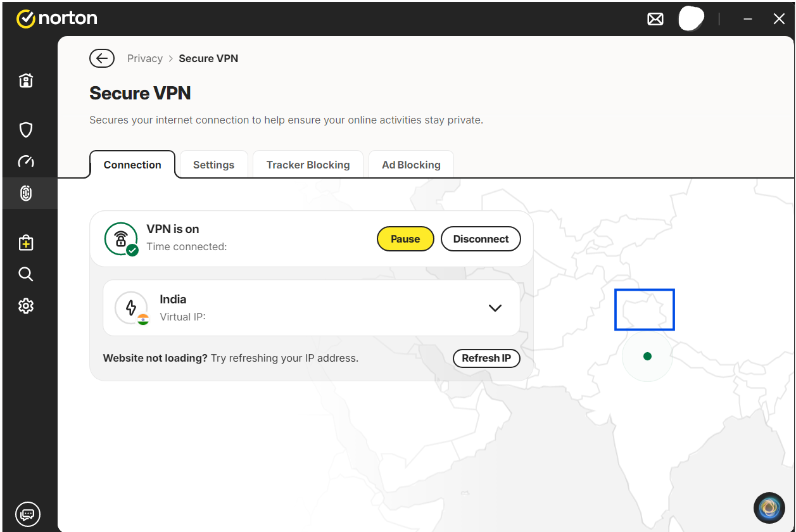Viewport: 796px width, 532px height.
Task: Click the 'VPN is on' status text
Action: tap(173, 229)
